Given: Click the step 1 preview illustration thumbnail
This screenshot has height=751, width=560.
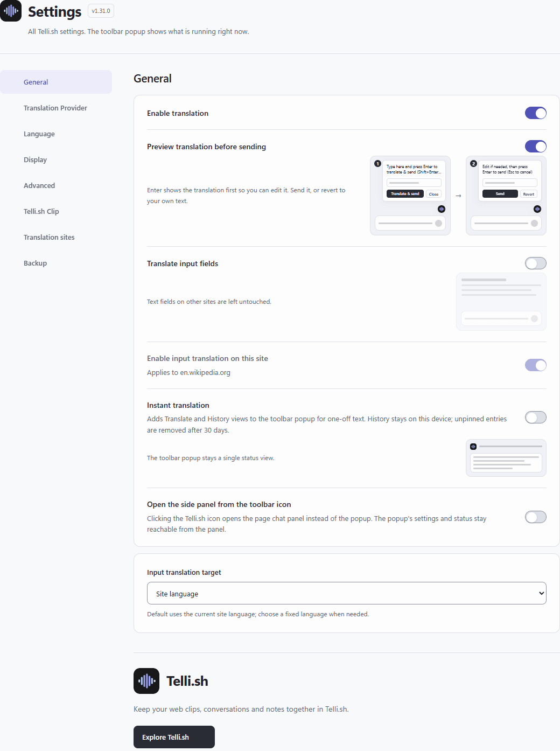Looking at the screenshot, I should 410,196.
